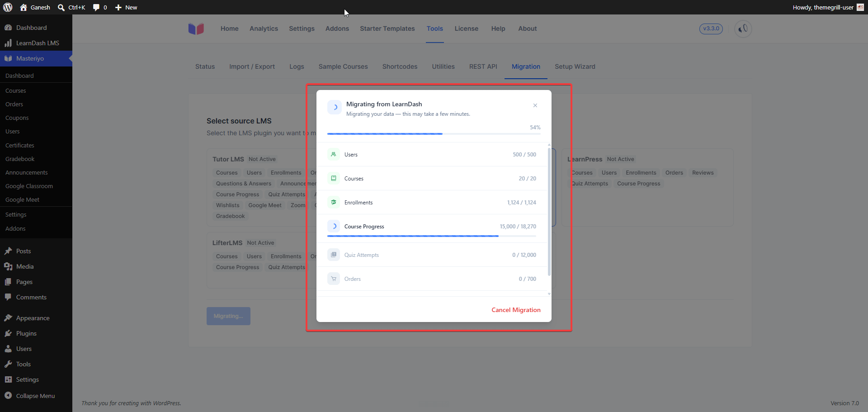Close the Migrating from LearnDash dialog
Screen dimensions: 868x412
click(x=535, y=105)
